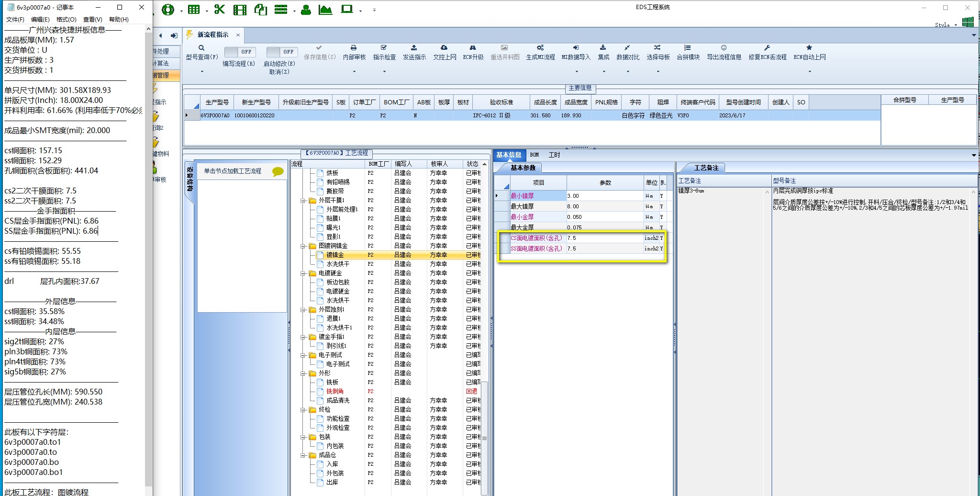980x496 pixels.
Task: Click the 修复ECN丢流程 wrench icon
Action: (x=767, y=48)
